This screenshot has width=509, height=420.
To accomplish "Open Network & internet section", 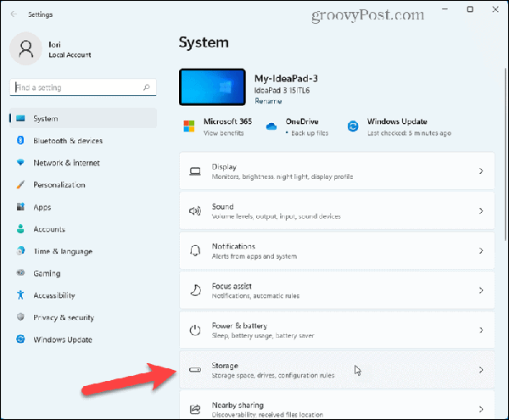I will coord(83,163).
